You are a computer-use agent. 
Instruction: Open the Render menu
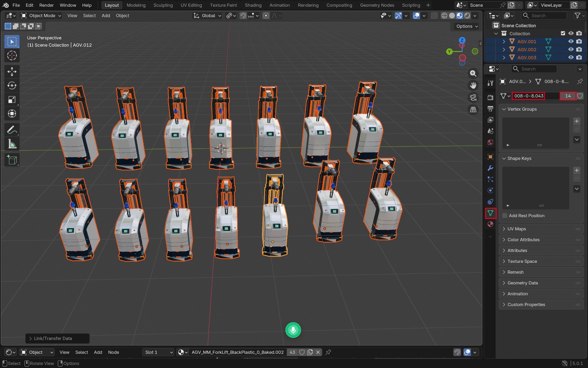pyautogui.click(x=46, y=5)
